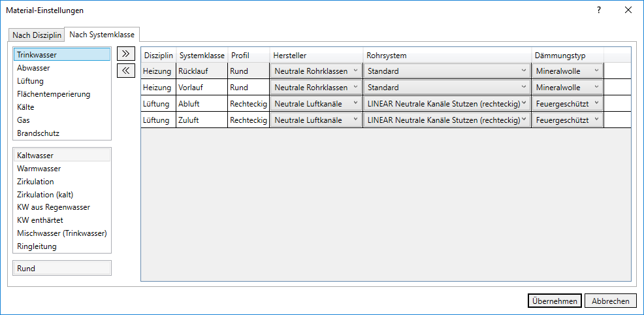The width and height of the screenshot is (644, 315).
Task: Click Rund cell in Rücklauf row
Action: point(249,71)
